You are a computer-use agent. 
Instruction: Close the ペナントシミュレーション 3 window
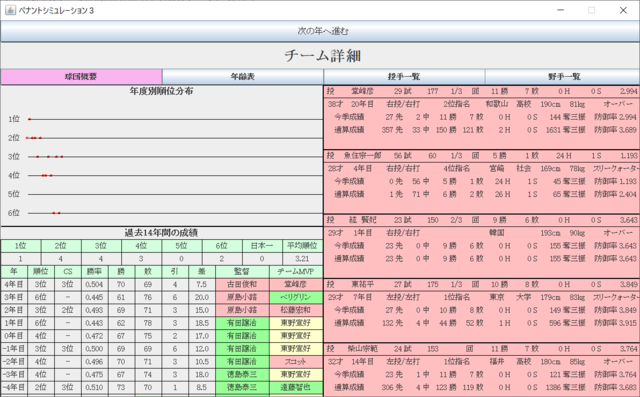tap(623, 10)
